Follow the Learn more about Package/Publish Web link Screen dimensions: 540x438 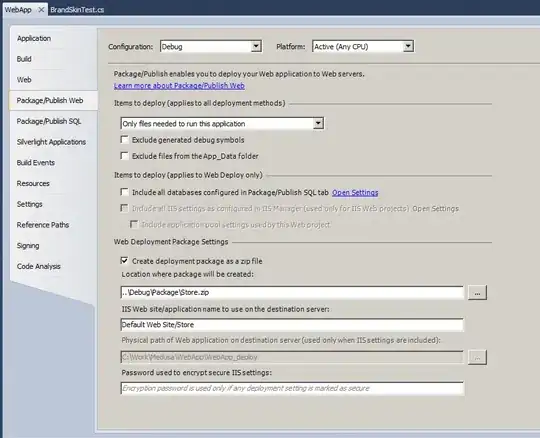click(179, 85)
